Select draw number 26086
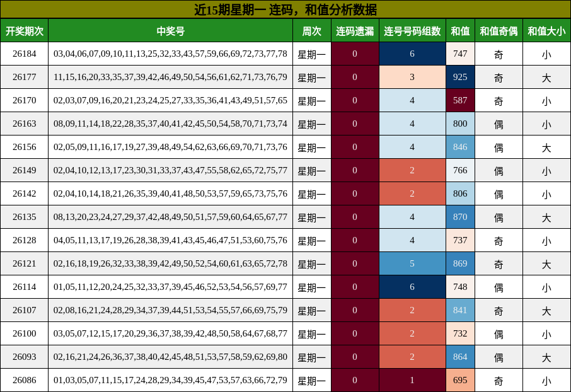This screenshot has width=571, height=392. coord(25,381)
